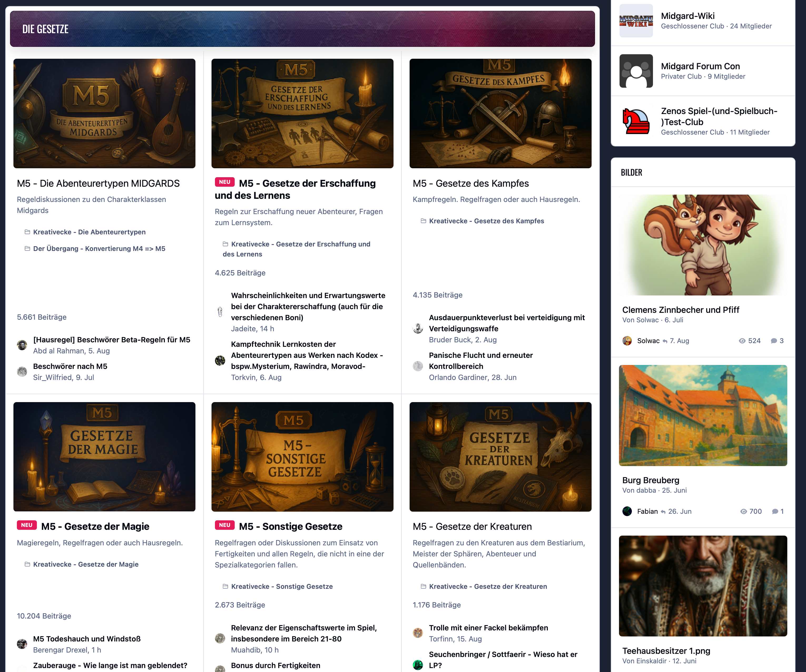Click folder icon for Kreativecke - Gesetze des Kampfes
This screenshot has width=806, height=672.
coord(423,221)
